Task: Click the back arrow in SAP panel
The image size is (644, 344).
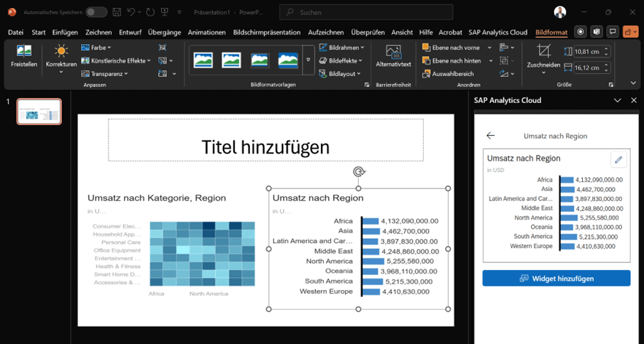Action: click(490, 135)
